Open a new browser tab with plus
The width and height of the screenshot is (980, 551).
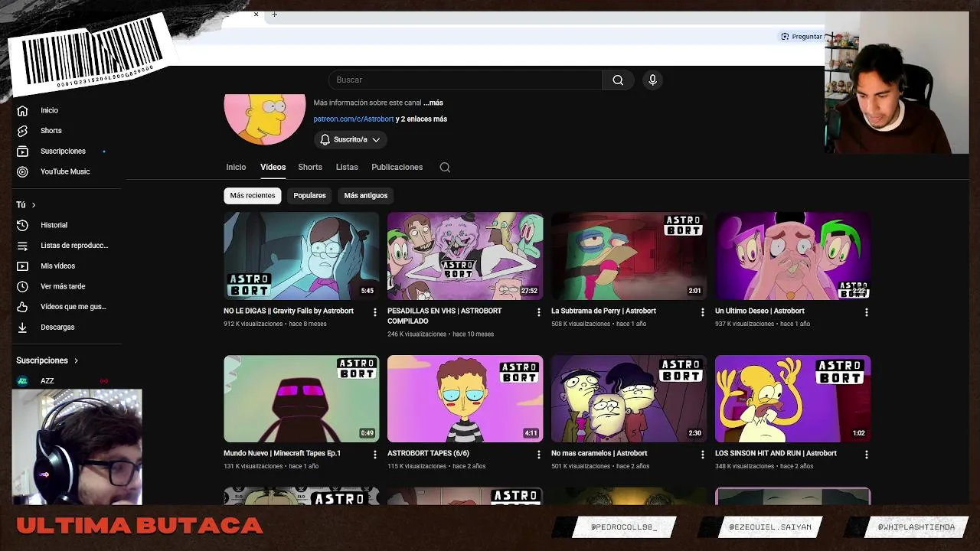click(274, 14)
